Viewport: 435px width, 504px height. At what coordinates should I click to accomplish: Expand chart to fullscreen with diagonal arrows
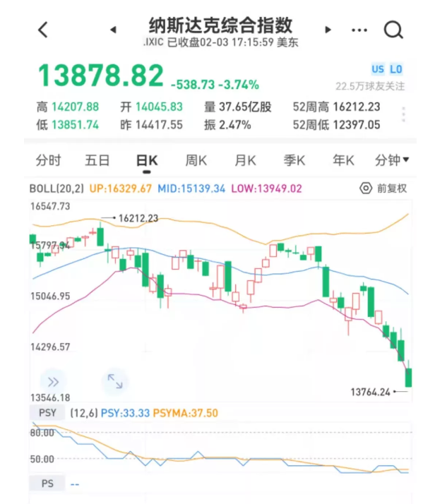pos(115,382)
